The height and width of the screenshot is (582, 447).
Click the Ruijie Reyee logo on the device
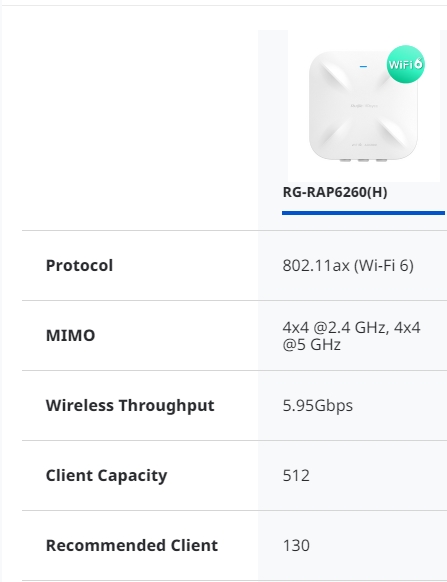[x=364, y=106]
